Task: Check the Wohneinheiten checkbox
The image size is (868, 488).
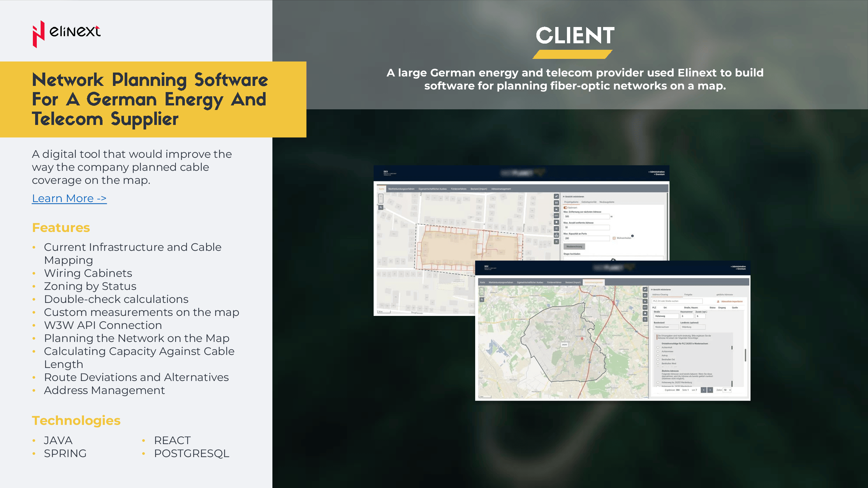Action: pos(614,238)
